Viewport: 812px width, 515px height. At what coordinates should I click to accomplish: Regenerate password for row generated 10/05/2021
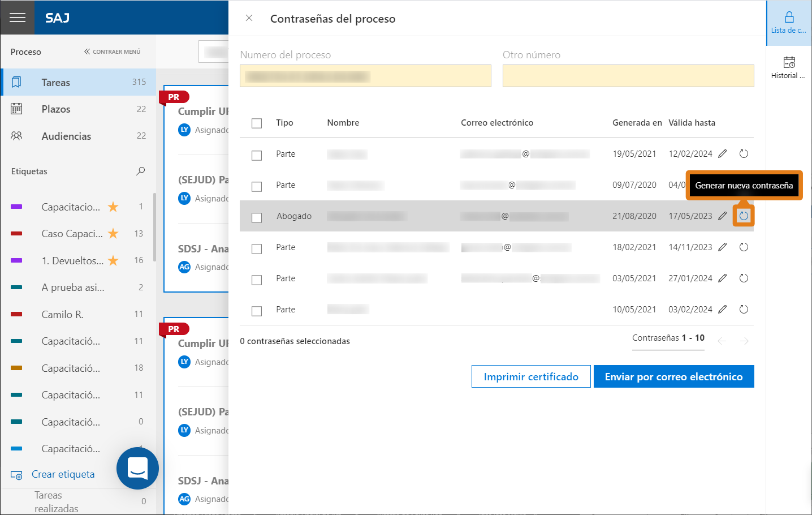pos(744,310)
